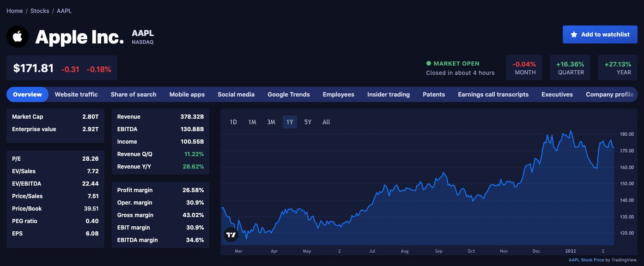Open the AAPL Stock Price link
Viewport: 644px width, 266px height.
586,260
